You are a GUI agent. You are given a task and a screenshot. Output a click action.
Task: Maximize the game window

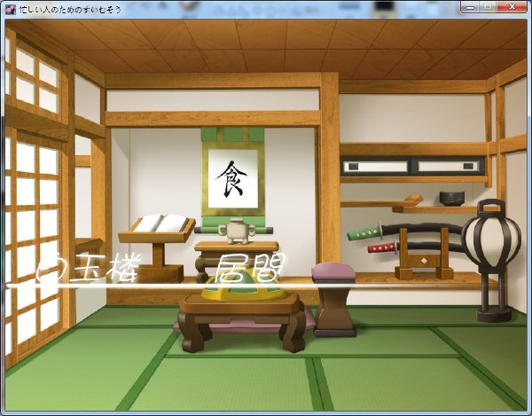tap(488, 7)
